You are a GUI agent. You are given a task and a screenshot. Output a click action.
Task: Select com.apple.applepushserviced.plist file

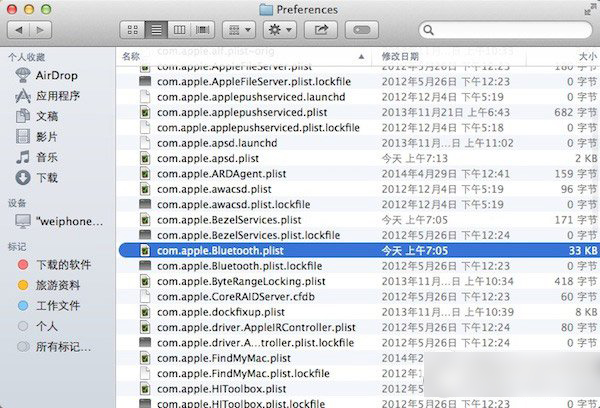pos(358,112)
